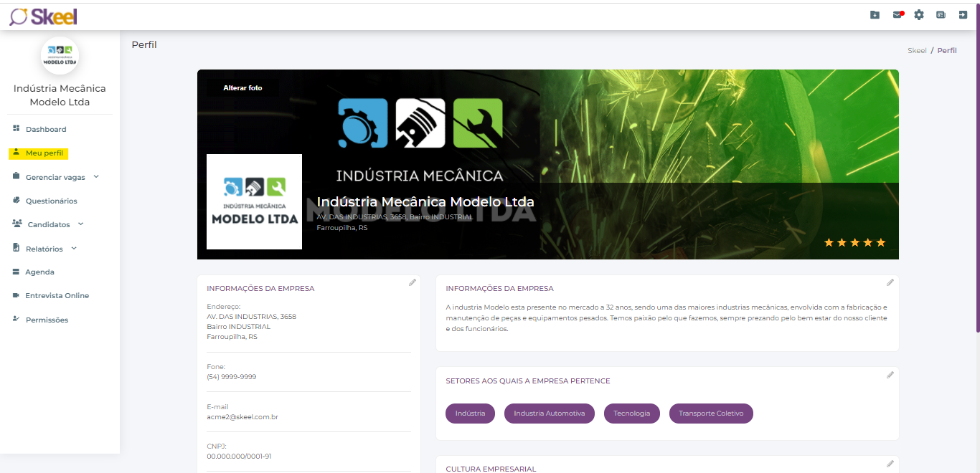Edit the Setores section via pencil icon
This screenshot has height=473, width=980.
[x=890, y=374]
